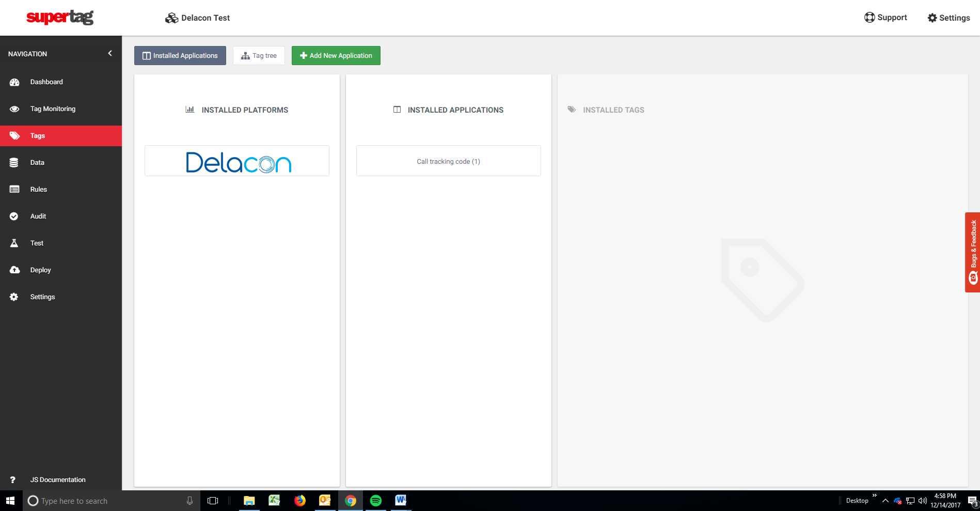Select the Delacon platform card
The height and width of the screenshot is (511, 980).
pos(237,161)
